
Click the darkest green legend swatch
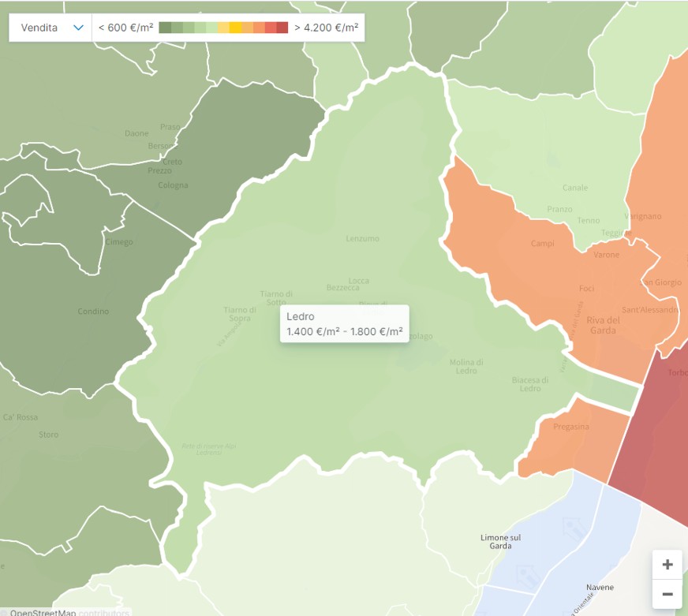pyautogui.click(x=165, y=28)
